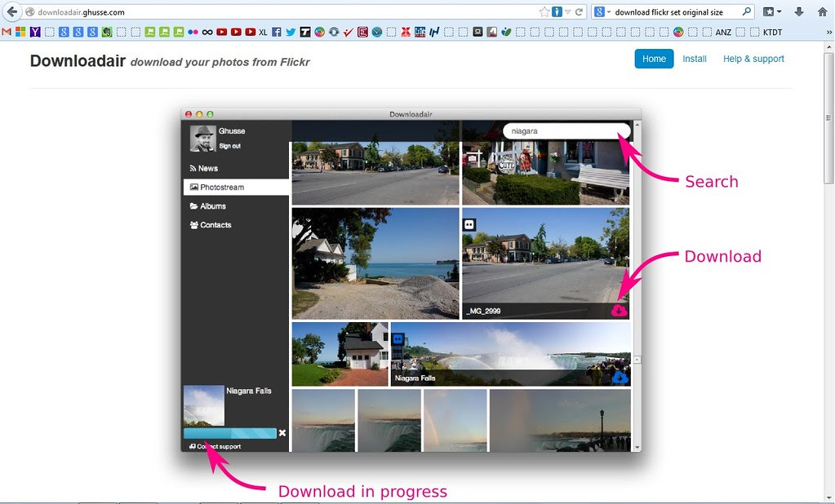Select the Home tab on the page

tap(654, 59)
